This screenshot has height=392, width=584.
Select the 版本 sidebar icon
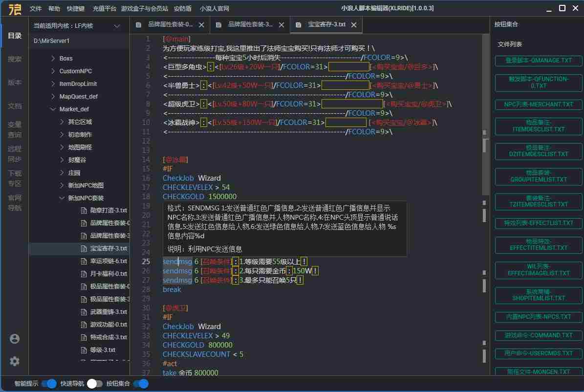coord(15,83)
